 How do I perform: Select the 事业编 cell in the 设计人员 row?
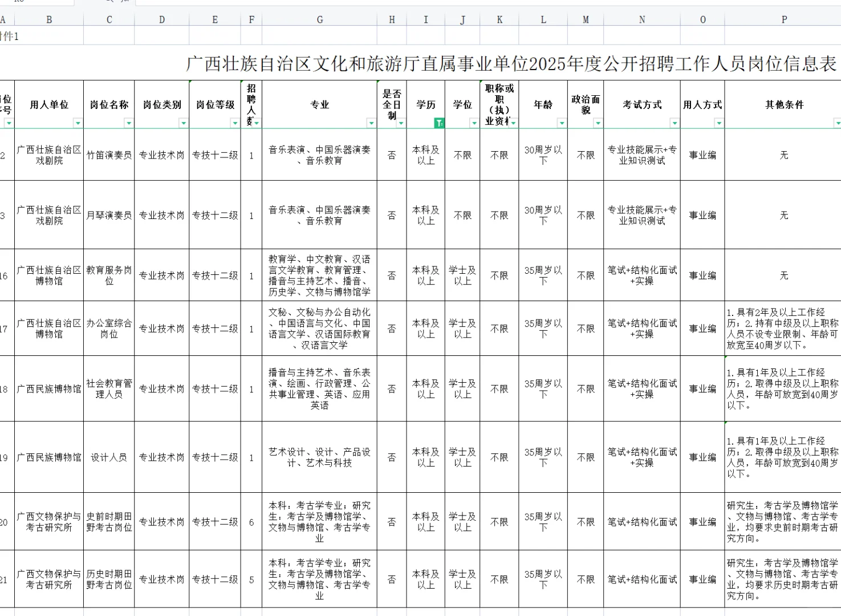[x=702, y=457]
